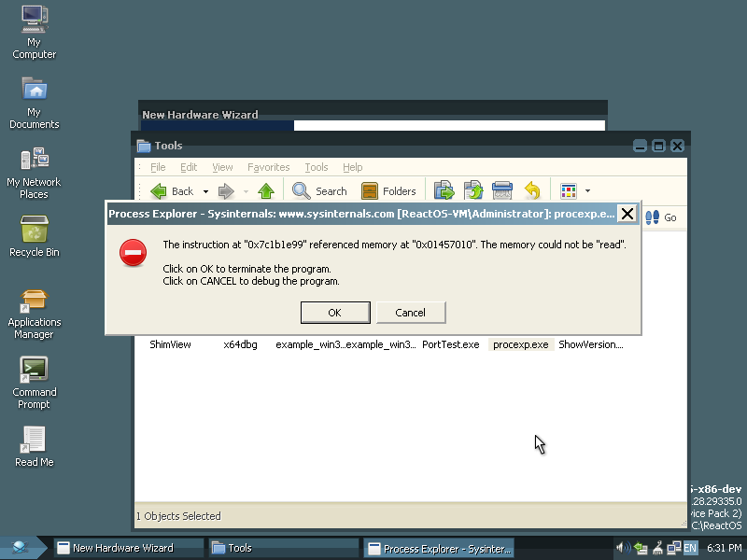Click the Tools folder title icon
The height and width of the screenshot is (560, 747).
click(x=144, y=146)
